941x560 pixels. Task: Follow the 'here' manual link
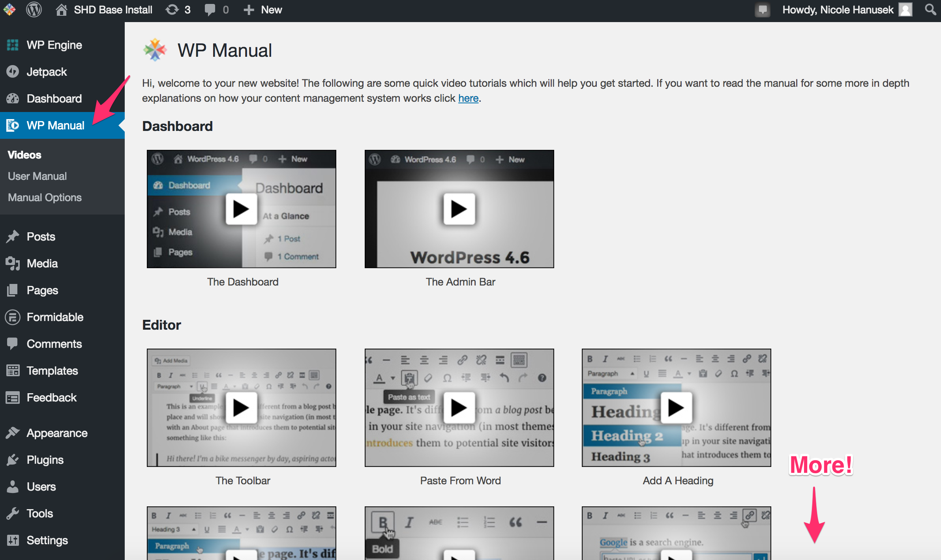tap(468, 98)
